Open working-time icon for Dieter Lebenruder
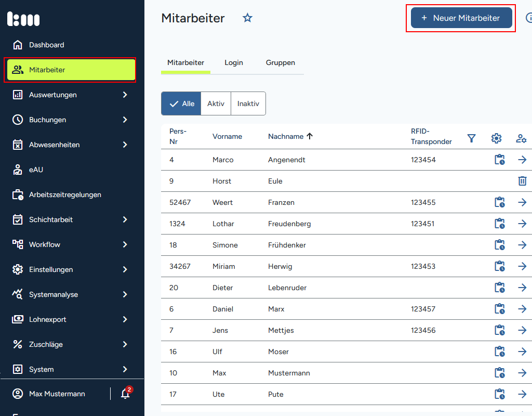This screenshot has width=532, height=416. (x=499, y=288)
